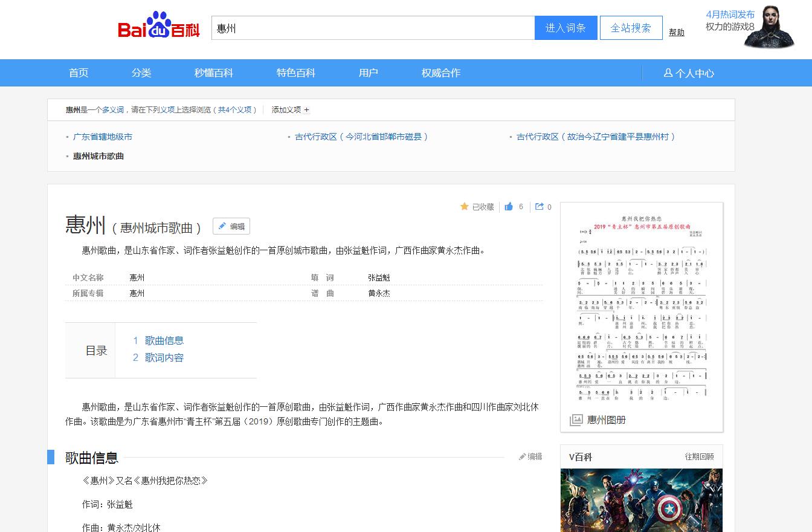812x532 pixels.
Task: Open 广东省辖地级市 disambiguation link
Action: [103, 137]
